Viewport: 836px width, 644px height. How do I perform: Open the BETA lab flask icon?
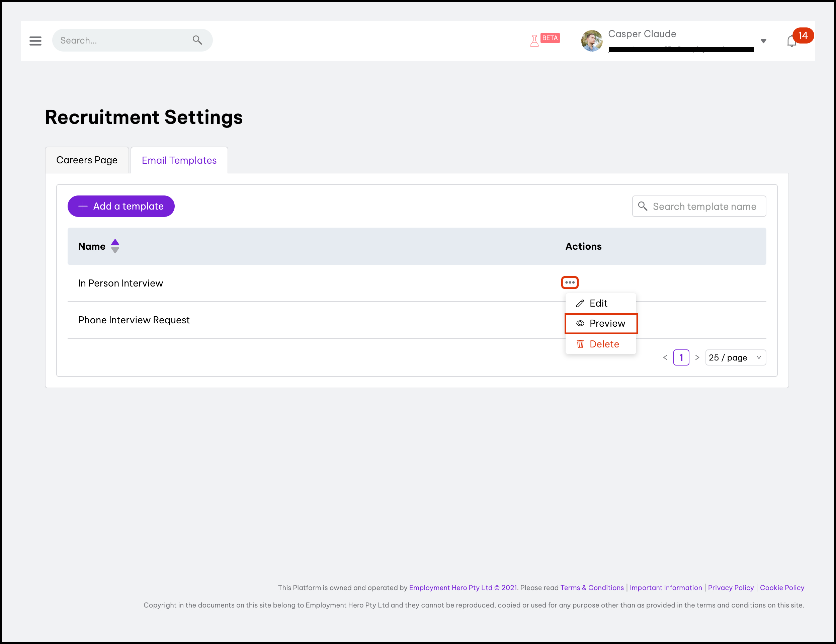coord(534,40)
